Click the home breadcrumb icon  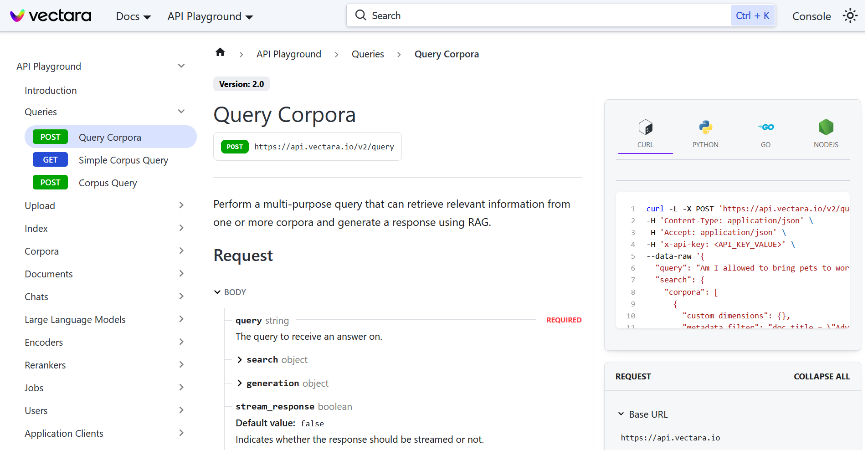[x=220, y=52]
